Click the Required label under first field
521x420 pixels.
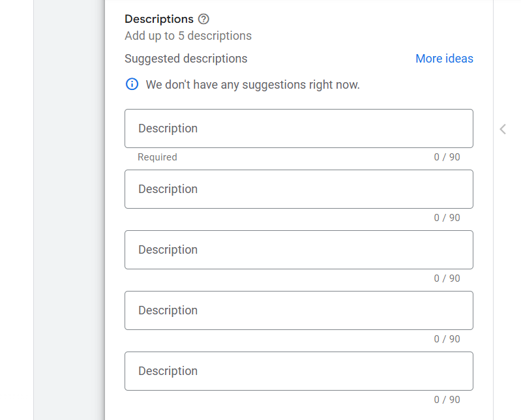coord(157,157)
